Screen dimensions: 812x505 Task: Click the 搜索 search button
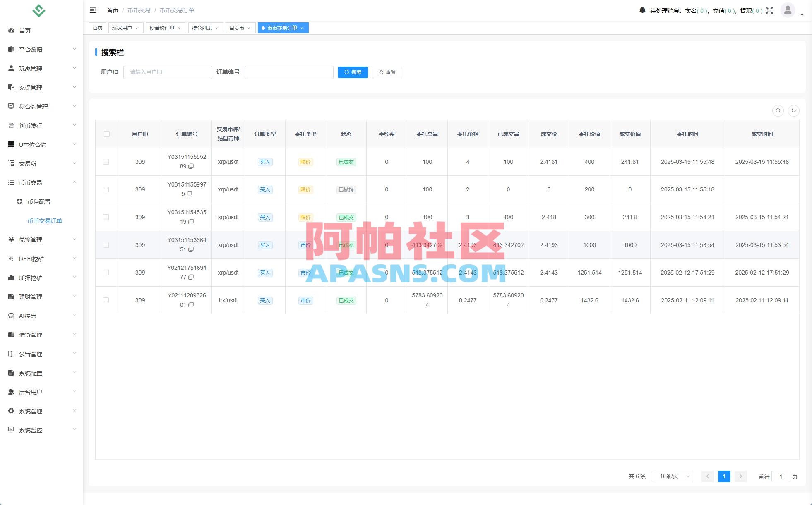[x=353, y=72]
